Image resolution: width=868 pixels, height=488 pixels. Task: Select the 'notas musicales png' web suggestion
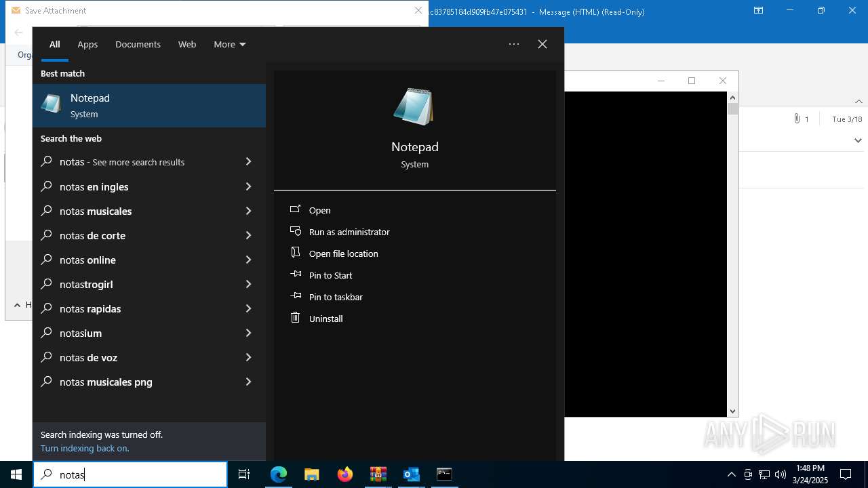pos(149,382)
